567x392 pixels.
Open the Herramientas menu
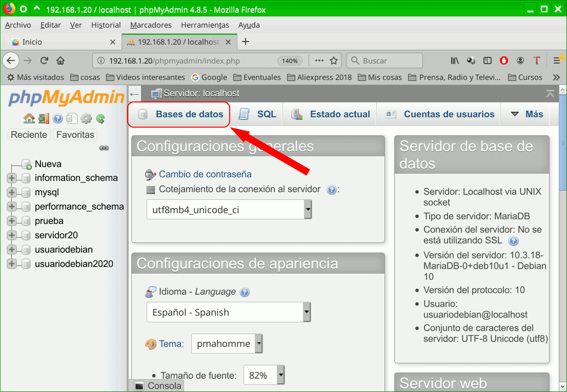tap(205, 25)
